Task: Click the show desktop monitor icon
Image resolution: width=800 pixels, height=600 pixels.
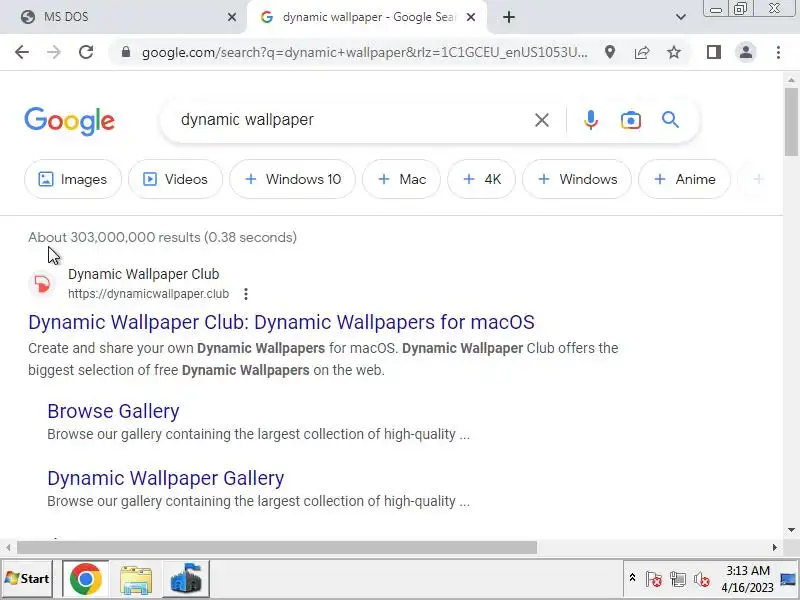Action: tap(788, 579)
